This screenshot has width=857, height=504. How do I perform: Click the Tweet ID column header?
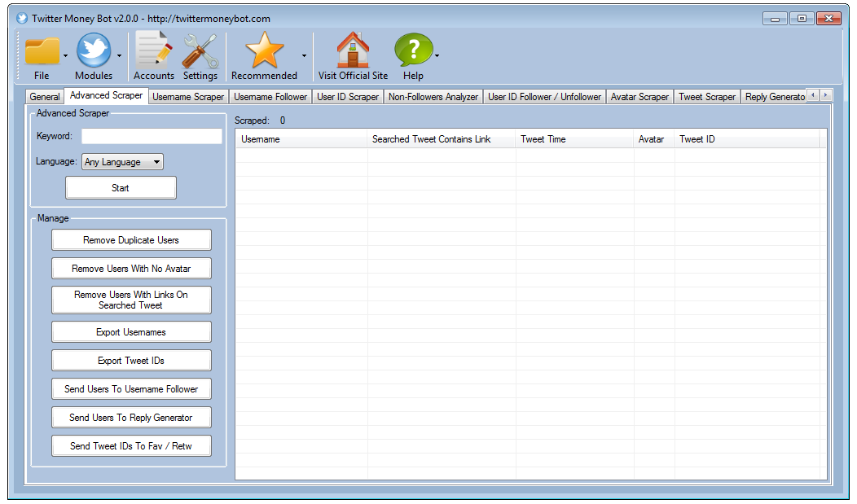(x=747, y=139)
